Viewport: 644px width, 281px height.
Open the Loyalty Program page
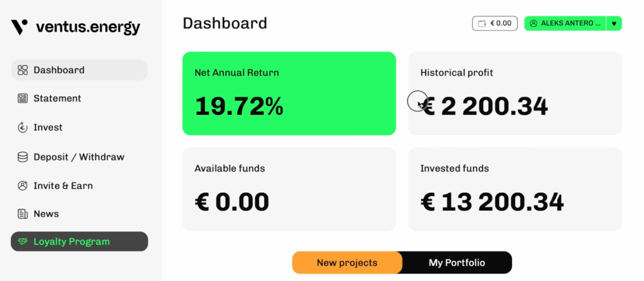pyautogui.click(x=72, y=242)
